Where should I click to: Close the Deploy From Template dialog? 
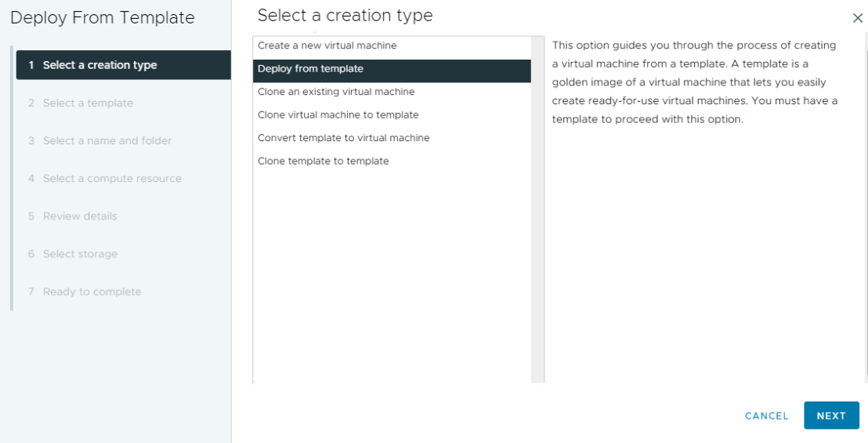(x=858, y=18)
